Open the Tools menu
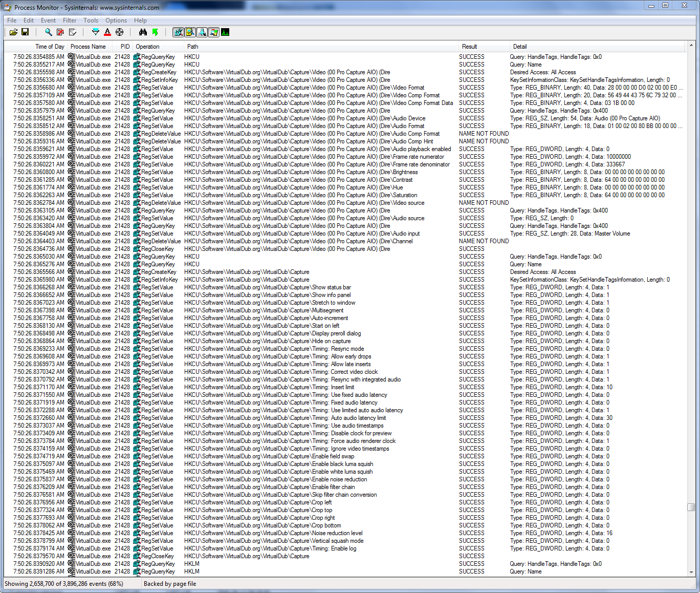Viewport: 700px width, 593px height. (x=91, y=20)
